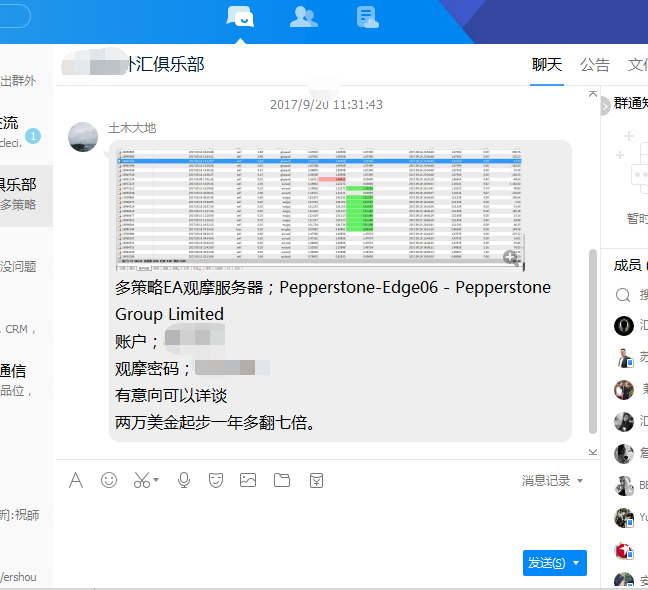Image resolution: width=648 pixels, height=590 pixels.
Task: Click the scissors screenshot tool
Action: [142, 480]
